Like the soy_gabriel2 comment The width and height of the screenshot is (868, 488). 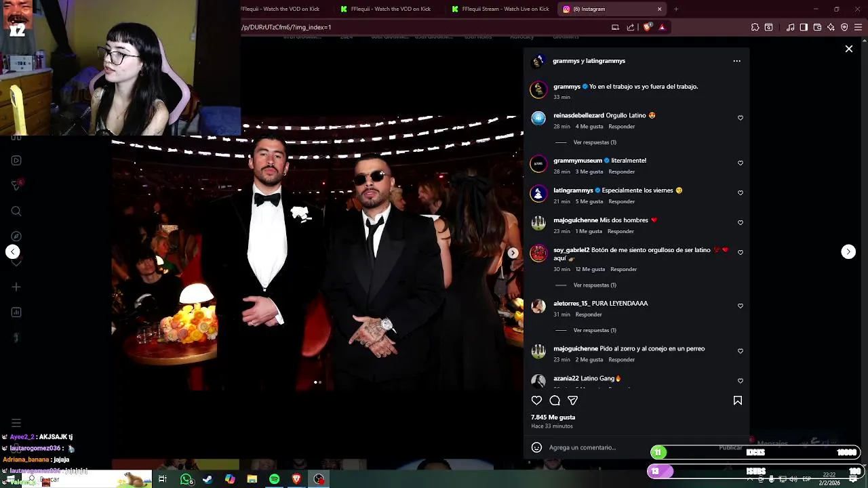tap(741, 253)
